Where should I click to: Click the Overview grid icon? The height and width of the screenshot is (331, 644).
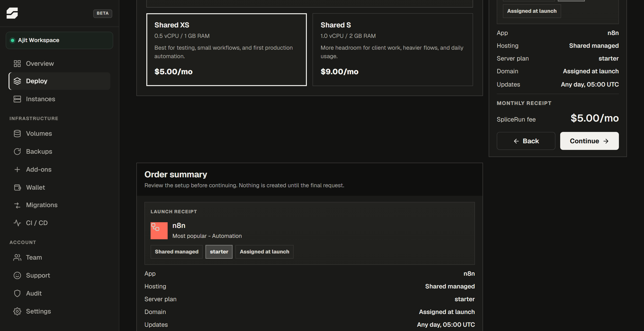coord(17,63)
